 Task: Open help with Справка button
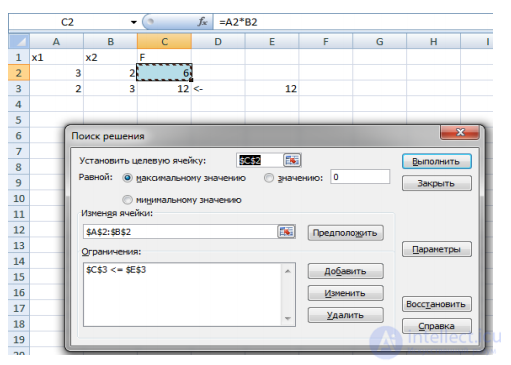pos(437,326)
